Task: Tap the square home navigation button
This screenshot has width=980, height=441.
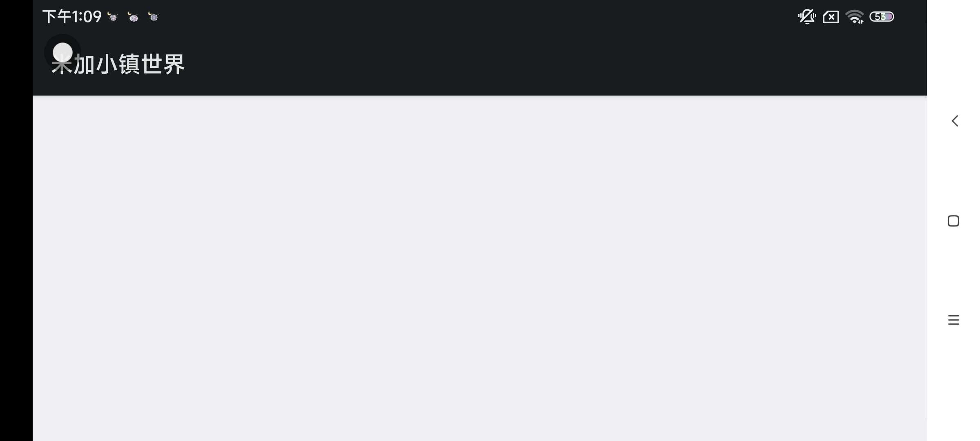Action: click(x=953, y=221)
